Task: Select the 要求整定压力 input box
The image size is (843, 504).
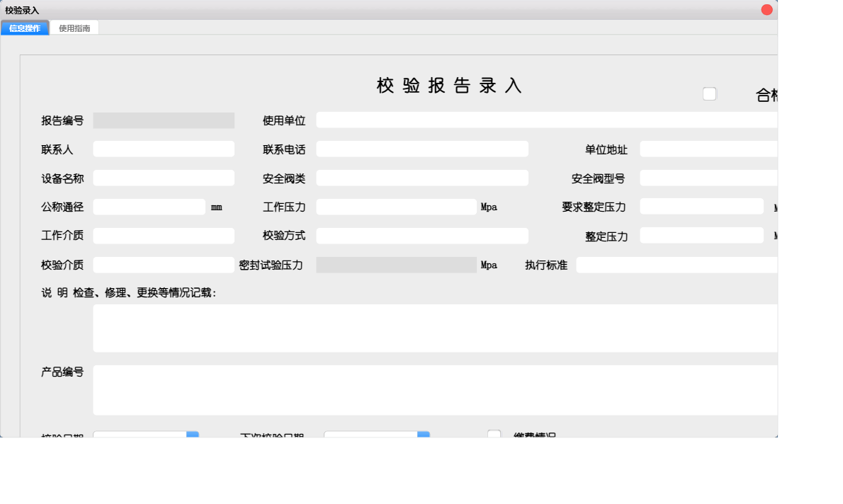Action: pos(701,206)
